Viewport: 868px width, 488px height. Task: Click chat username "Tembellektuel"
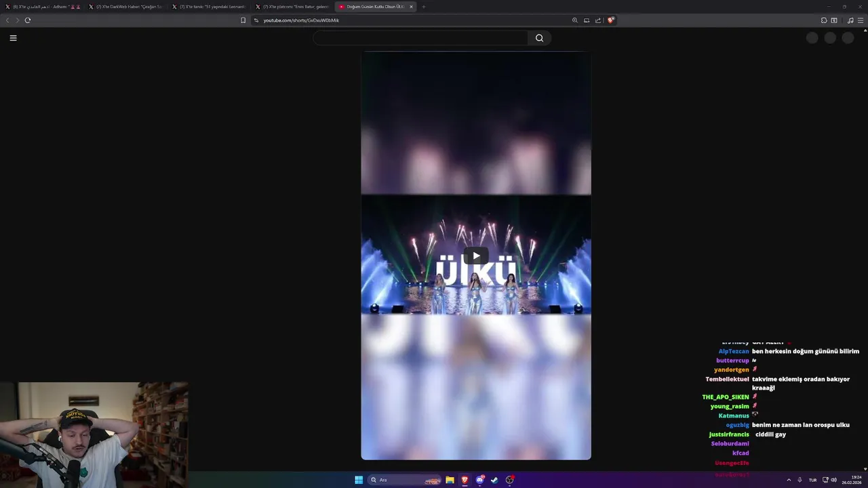click(x=727, y=380)
